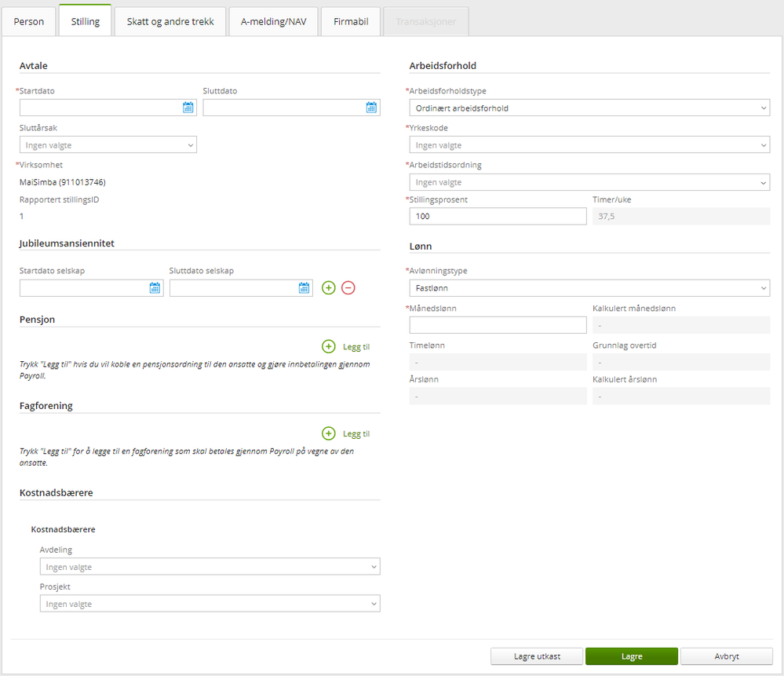The image size is (784, 676).
Task: Open the Sluttdato calendar picker
Action: [x=372, y=108]
